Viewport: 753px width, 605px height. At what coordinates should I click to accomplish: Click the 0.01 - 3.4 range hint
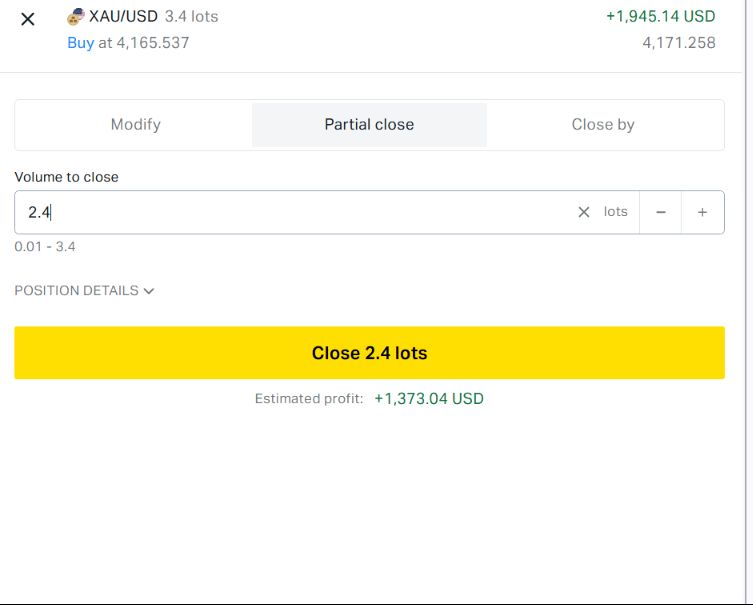pos(45,247)
